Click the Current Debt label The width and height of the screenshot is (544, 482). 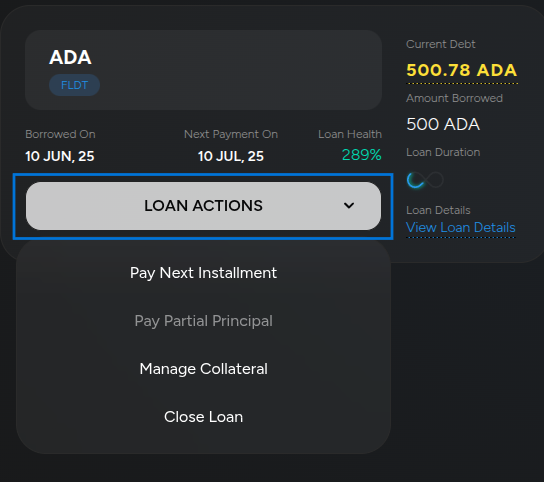point(441,44)
